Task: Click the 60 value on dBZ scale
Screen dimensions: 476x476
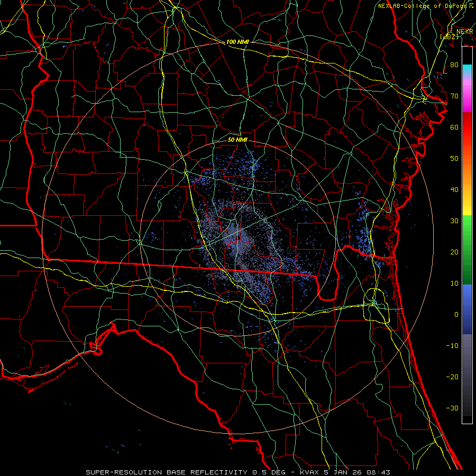Action: tap(454, 127)
